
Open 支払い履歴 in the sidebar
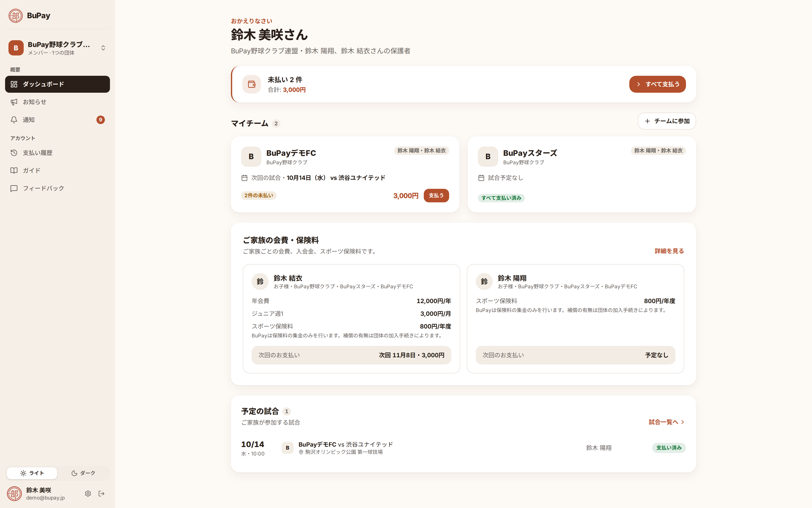click(x=57, y=153)
